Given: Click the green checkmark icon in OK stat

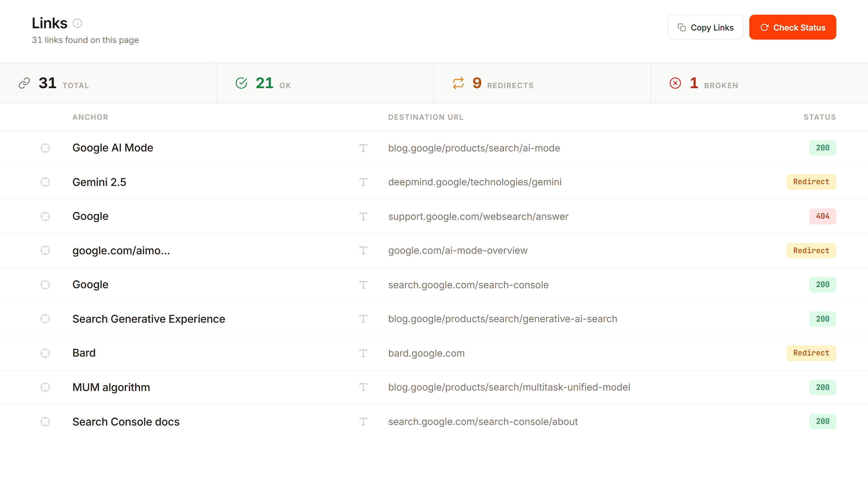Looking at the screenshot, I should point(241,83).
